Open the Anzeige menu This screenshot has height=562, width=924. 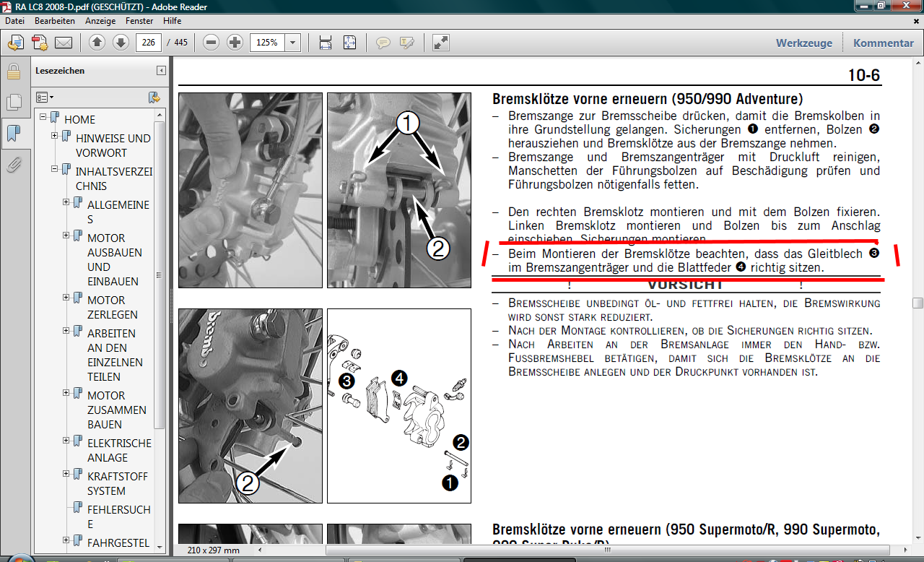coord(100,21)
